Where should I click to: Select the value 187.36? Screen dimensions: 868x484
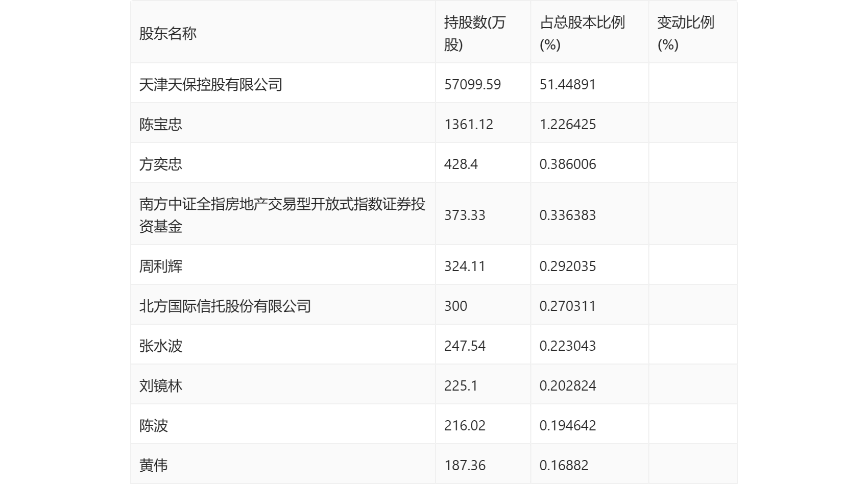coord(465,466)
